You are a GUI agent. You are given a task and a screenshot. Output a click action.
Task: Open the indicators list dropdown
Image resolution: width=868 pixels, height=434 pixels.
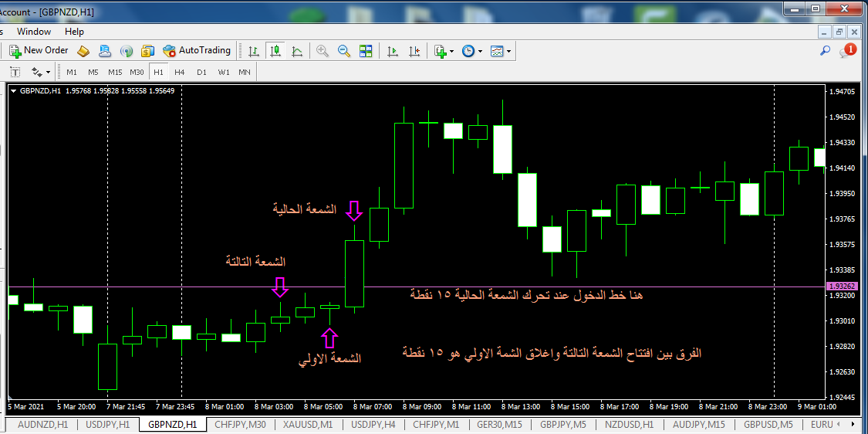coord(444,51)
